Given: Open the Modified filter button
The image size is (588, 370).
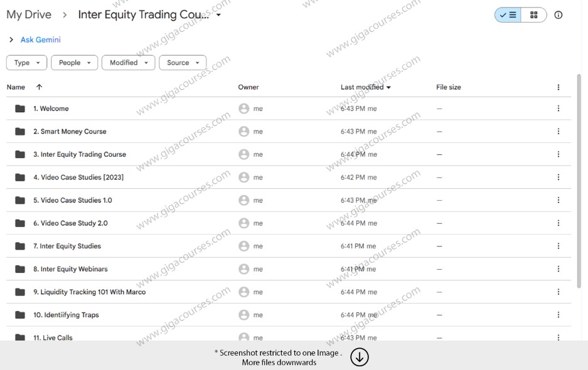Looking at the screenshot, I should pyautogui.click(x=128, y=63).
